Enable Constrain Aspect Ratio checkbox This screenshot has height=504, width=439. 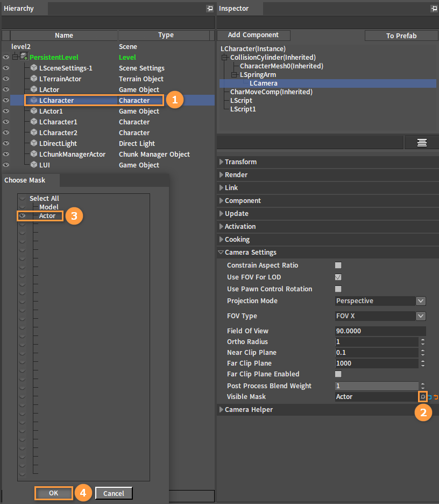[x=338, y=265]
